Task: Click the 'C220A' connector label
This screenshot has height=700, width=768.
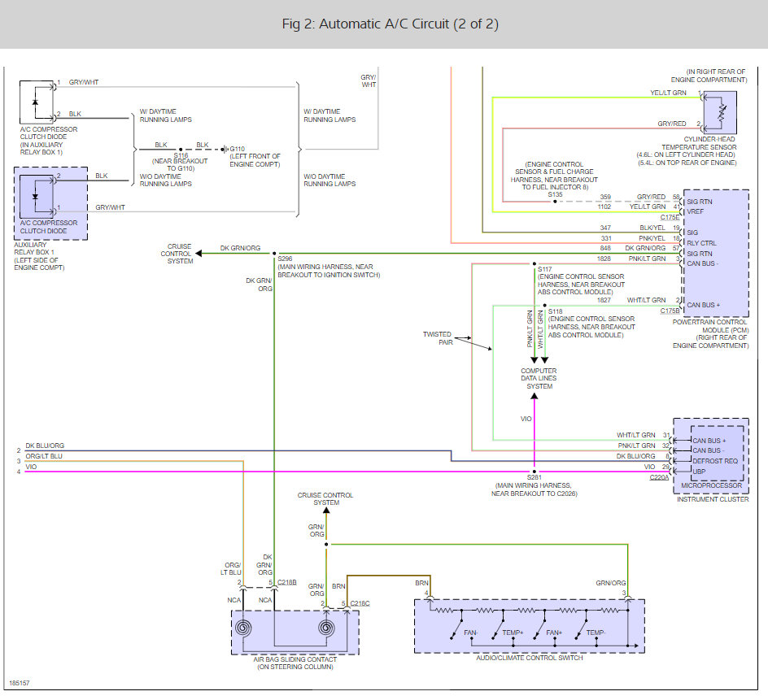Action: coord(659,477)
